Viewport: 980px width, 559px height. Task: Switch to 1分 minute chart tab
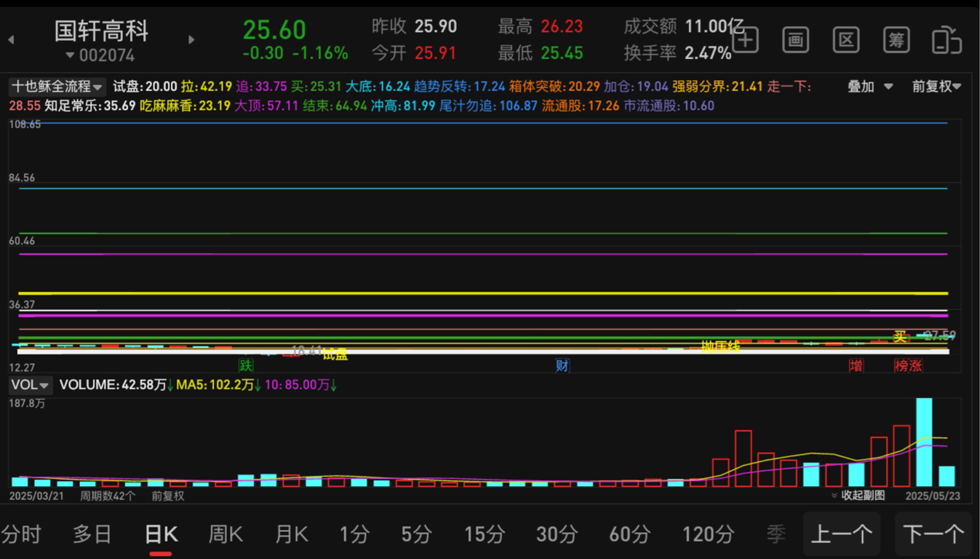(x=354, y=534)
